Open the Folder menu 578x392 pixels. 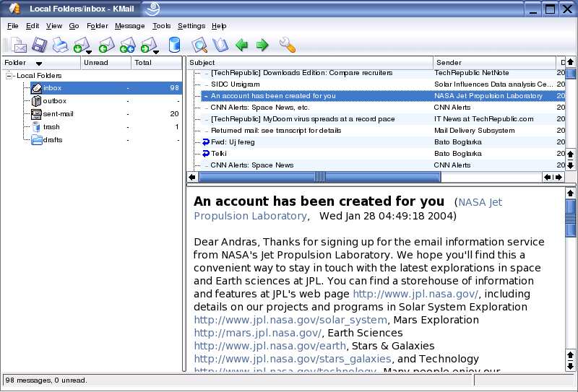[x=98, y=26]
